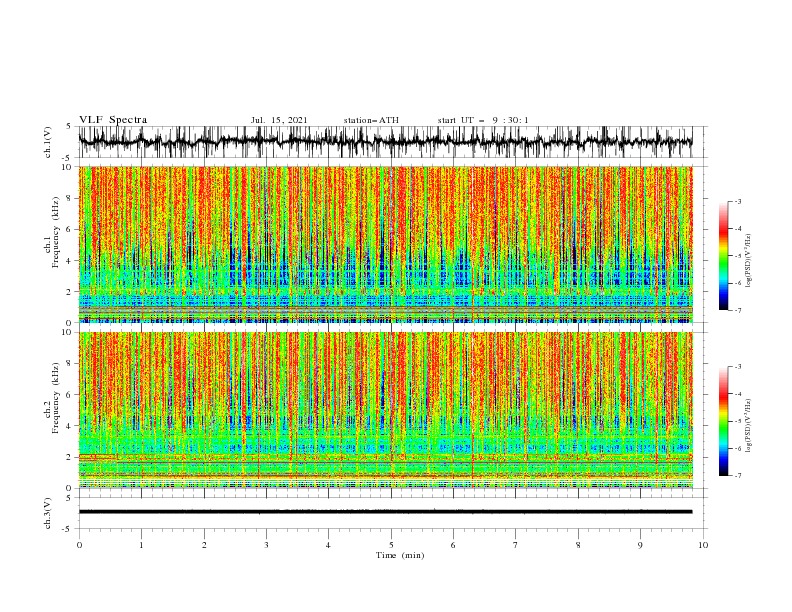792x612 pixels.
Task: Click the "5" tick on the time axis
Action: 391,545
